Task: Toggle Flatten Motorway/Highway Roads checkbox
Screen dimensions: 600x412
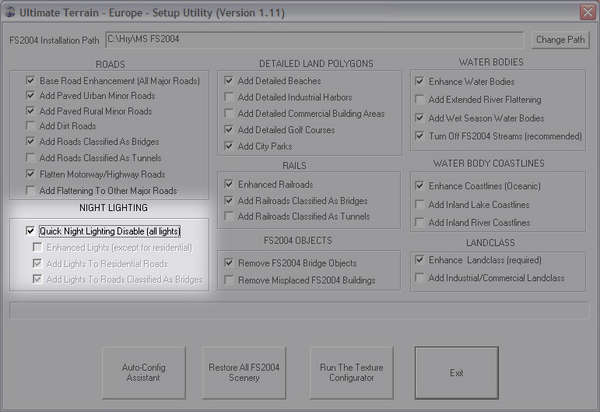Action: click(x=30, y=174)
